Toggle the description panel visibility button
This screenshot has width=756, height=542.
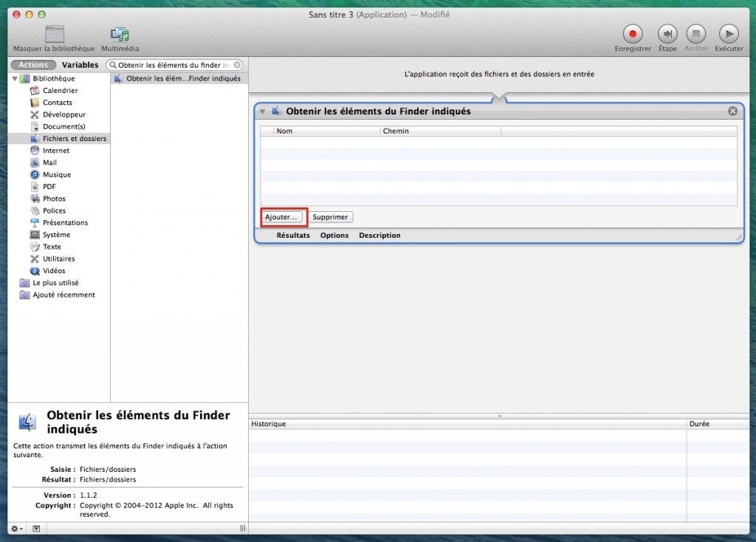[36, 528]
